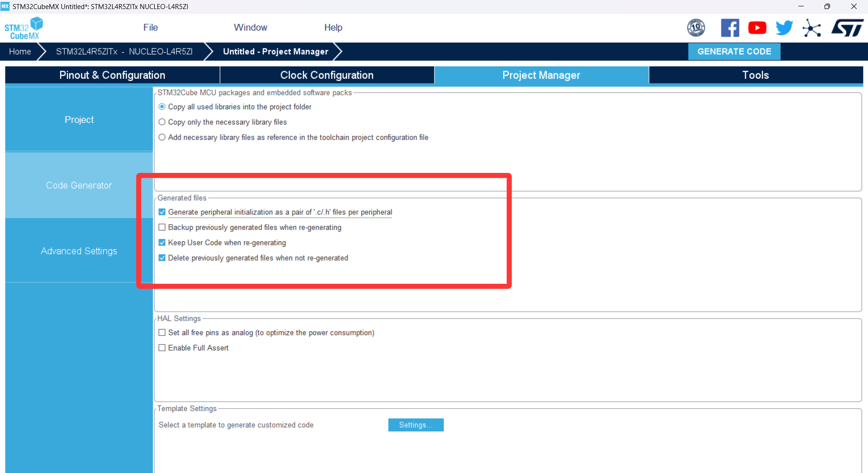The width and height of the screenshot is (868, 473).
Task: Click the 'Template Settings' group label
Action: click(x=187, y=409)
